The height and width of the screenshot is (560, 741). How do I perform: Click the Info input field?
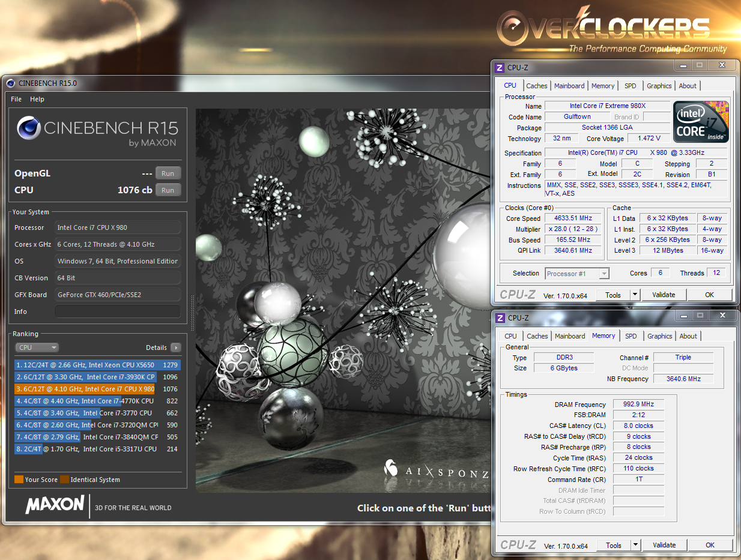pyautogui.click(x=117, y=312)
